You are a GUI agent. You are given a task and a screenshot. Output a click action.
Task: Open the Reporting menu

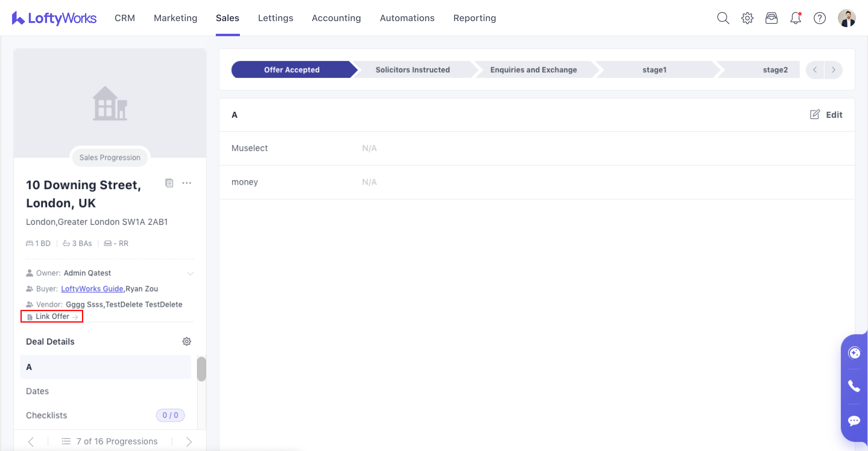(474, 18)
